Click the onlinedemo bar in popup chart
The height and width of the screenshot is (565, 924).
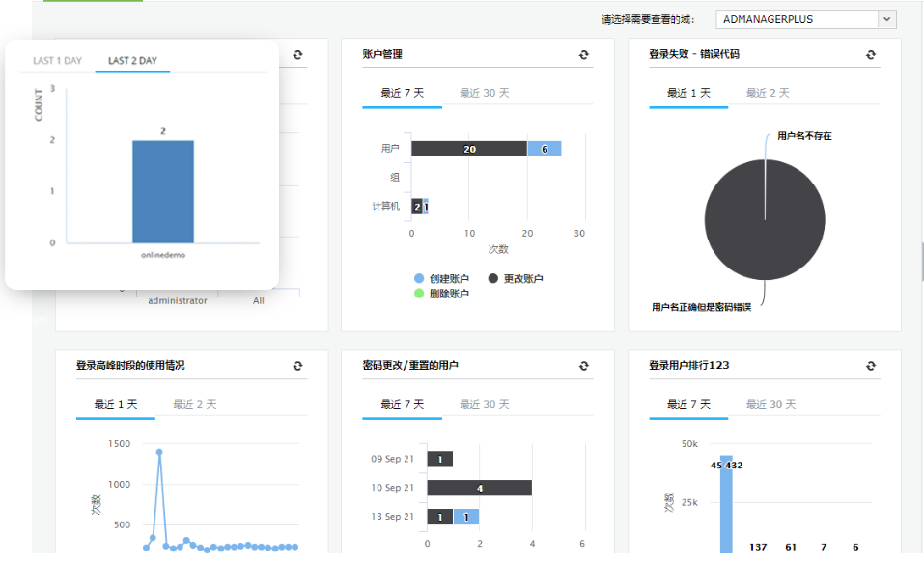tap(163, 191)
